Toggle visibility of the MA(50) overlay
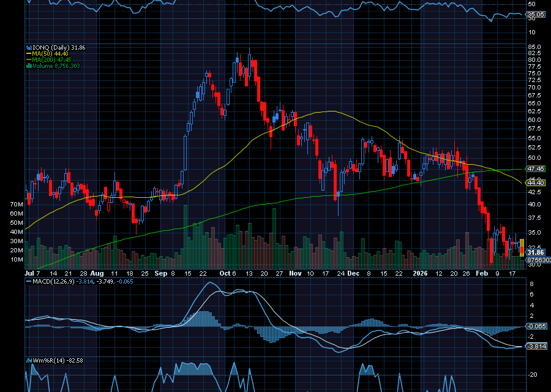The width and height of the screenshot is (551, 392). pyautogui.click(x=29, y=54)
